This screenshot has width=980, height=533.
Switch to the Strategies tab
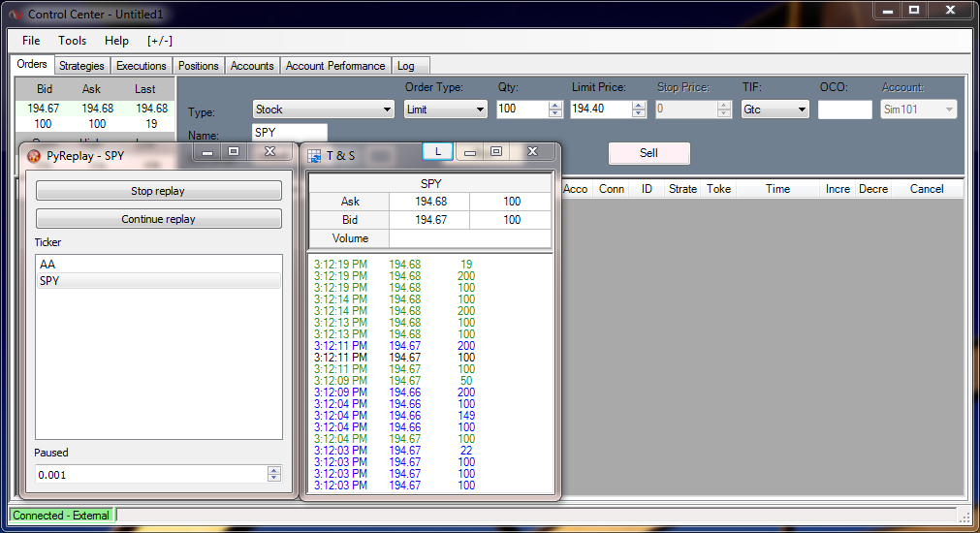pyautogui.click(x=81, y=66)
